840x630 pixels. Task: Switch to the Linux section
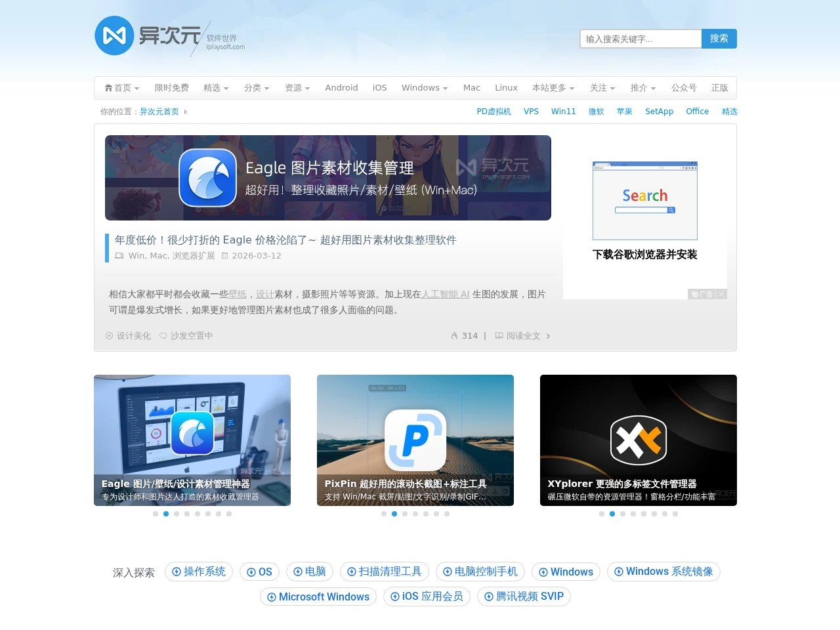pos(506,87)
